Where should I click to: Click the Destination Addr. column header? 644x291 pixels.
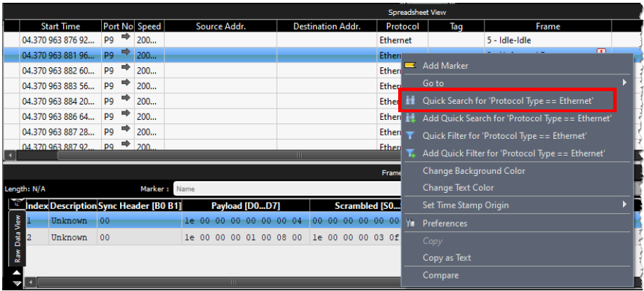pos(327,26)
